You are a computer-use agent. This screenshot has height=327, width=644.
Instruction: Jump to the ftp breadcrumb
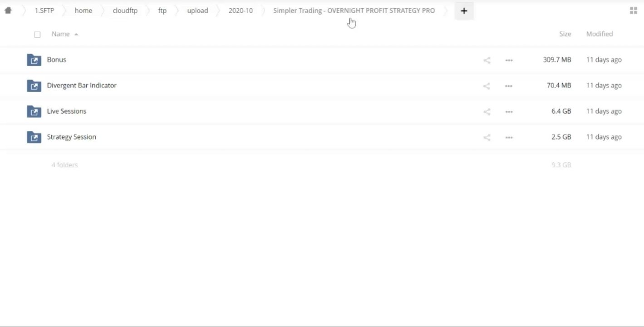click(162, 10)
